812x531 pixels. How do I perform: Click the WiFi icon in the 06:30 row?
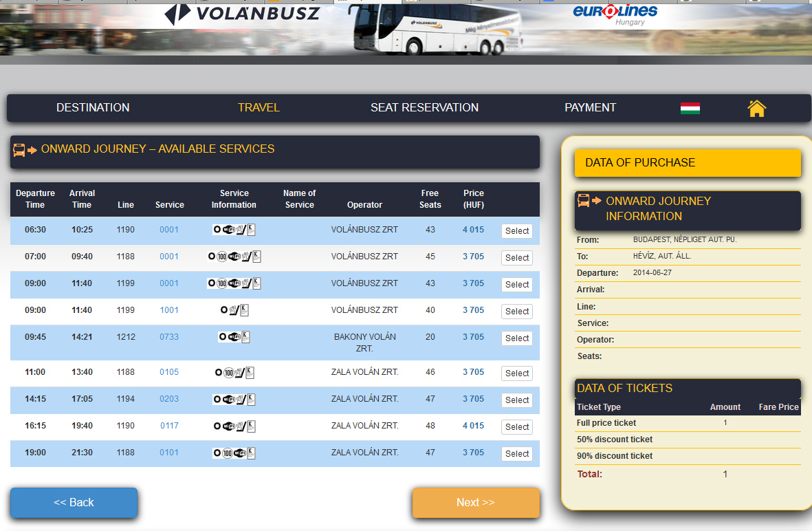[x=229, y=230]
